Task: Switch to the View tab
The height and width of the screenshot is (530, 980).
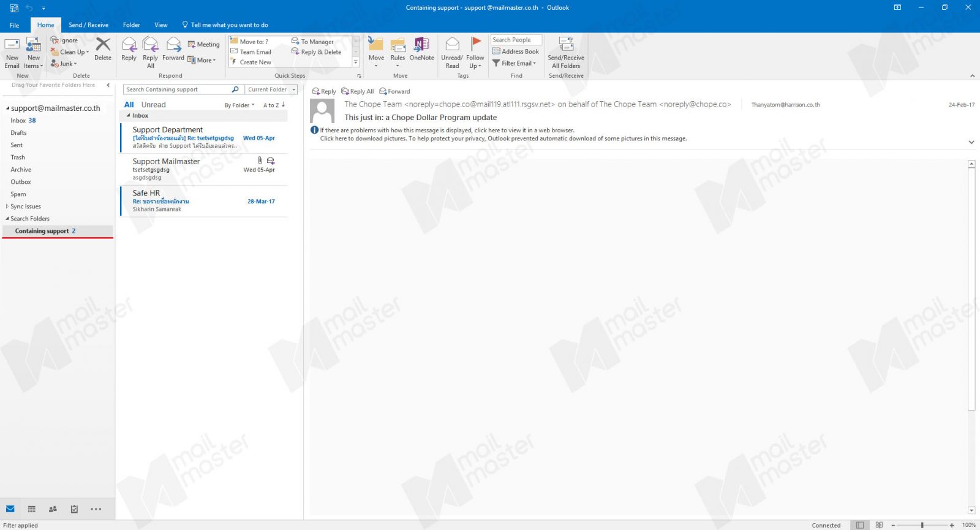Action: click(161, 25)
